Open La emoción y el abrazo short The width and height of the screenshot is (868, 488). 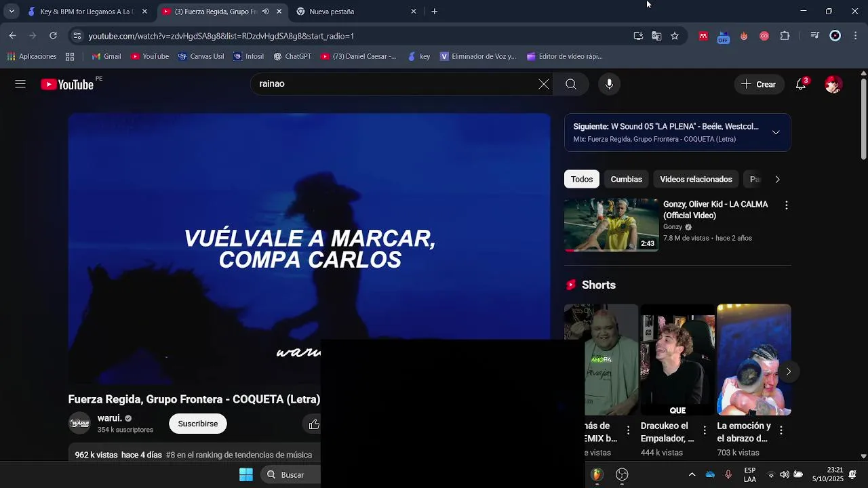(753, 359)
